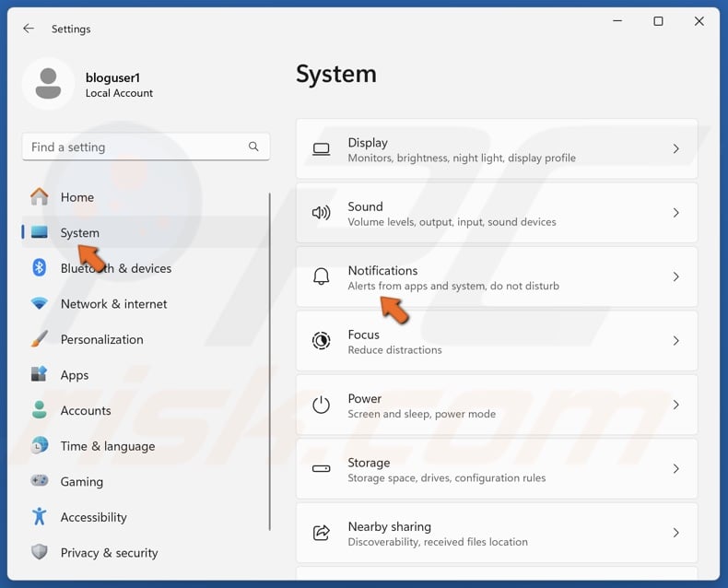Open the Display label
The height and width of the screenshot is (588, 728).
[x=368, y=143]
